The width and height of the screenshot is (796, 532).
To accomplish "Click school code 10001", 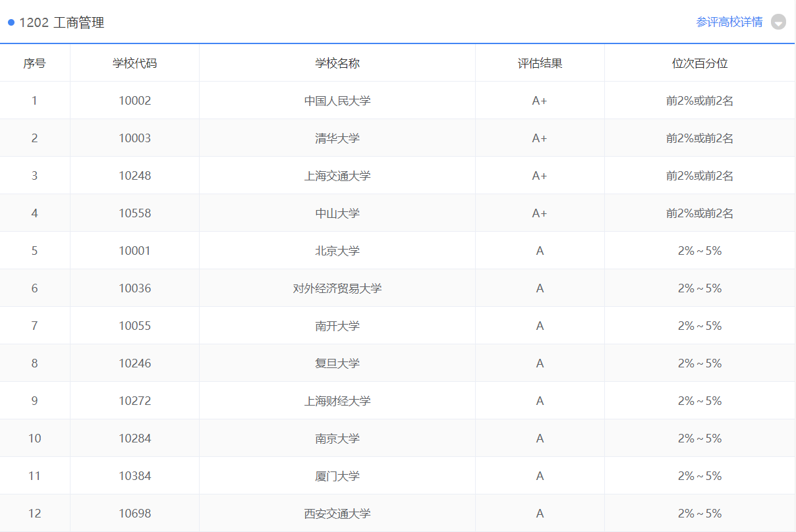I will tap(134, 251).
